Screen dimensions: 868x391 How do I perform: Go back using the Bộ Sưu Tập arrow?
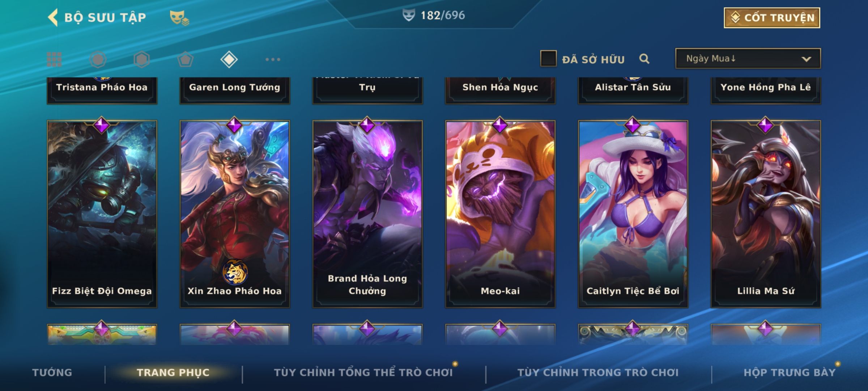53,17
